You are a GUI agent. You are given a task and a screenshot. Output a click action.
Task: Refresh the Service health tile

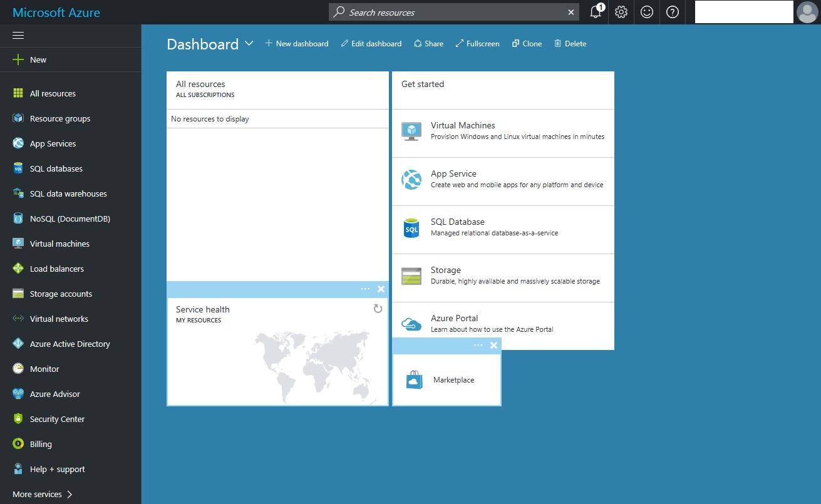(x=377, y=309)
